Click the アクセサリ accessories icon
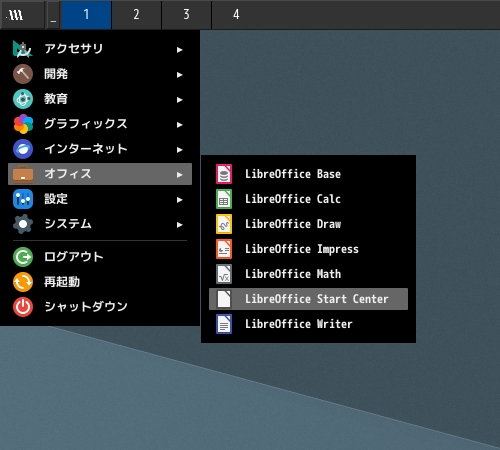Screen dimensions: 500x450 23,49
